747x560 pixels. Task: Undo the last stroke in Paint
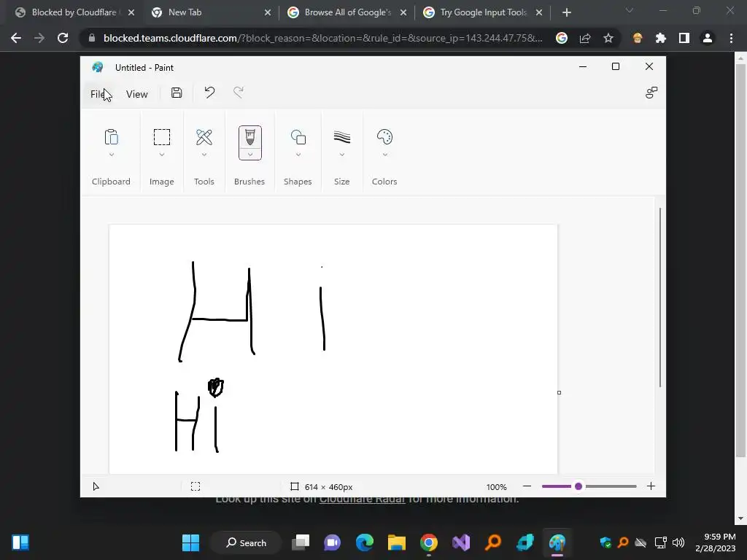(x=209, y=93)
